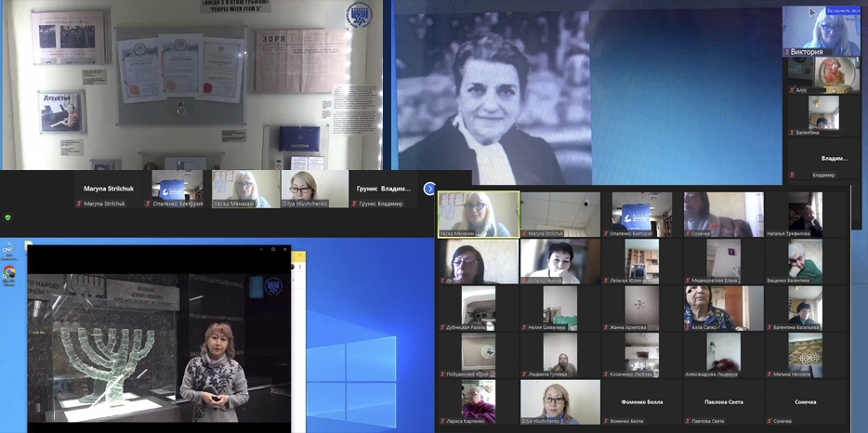The width and height of the screenshot is (868, 433).
Task: Click the muted microphone icon next to Виктория
Action: point(785,52)
